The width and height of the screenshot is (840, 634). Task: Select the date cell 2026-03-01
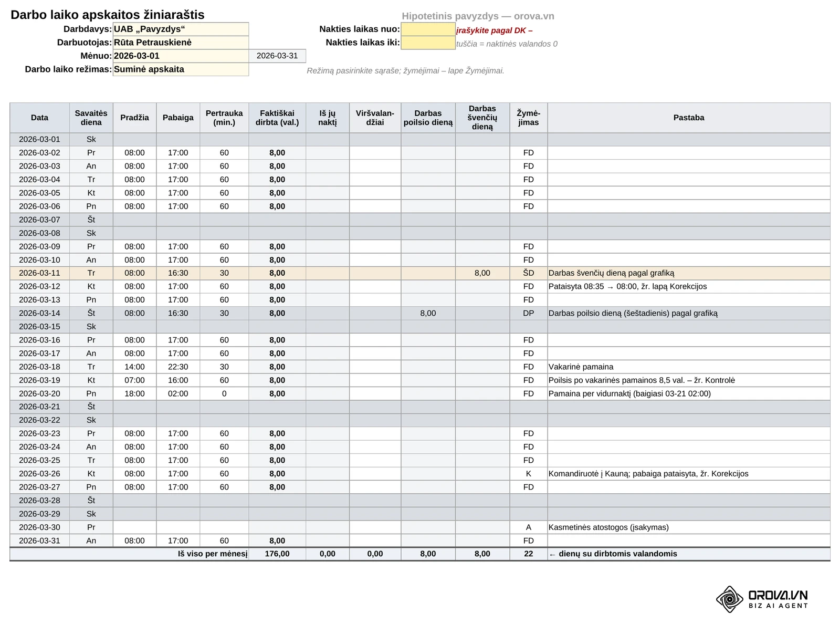coord(39,140)
